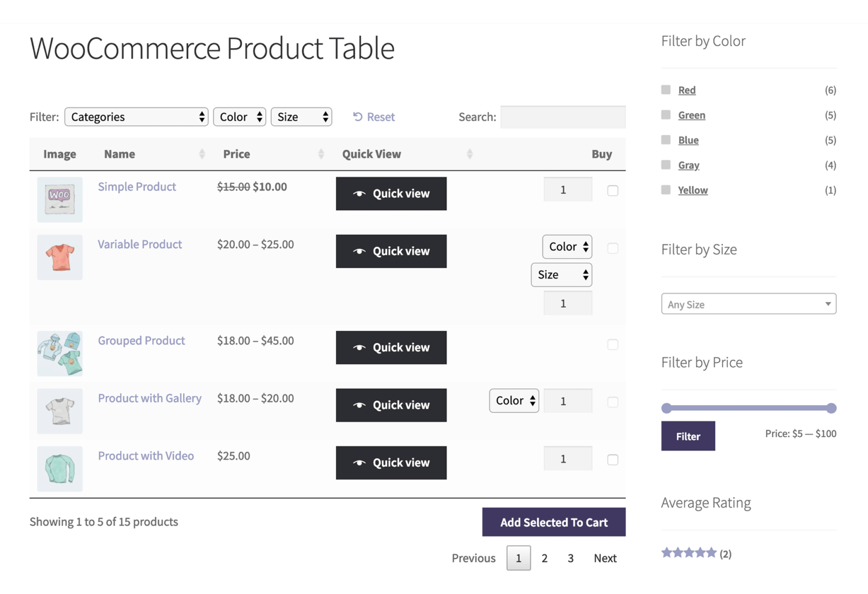Click Next in the pagination
868x594 pixels.
tap(605, 558)
